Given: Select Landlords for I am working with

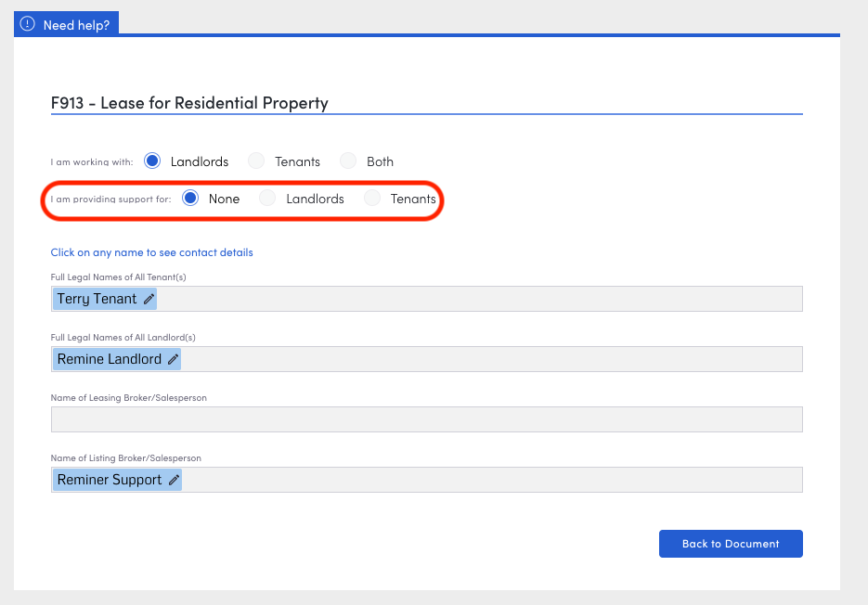Looking at the screenshot, I should click(154, 161).
